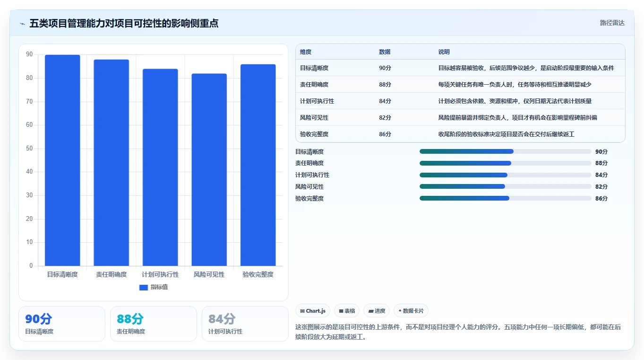Click the 计划可执行性 table row label
This screenshot has height=360, width=644.
[x=317, y=101]
